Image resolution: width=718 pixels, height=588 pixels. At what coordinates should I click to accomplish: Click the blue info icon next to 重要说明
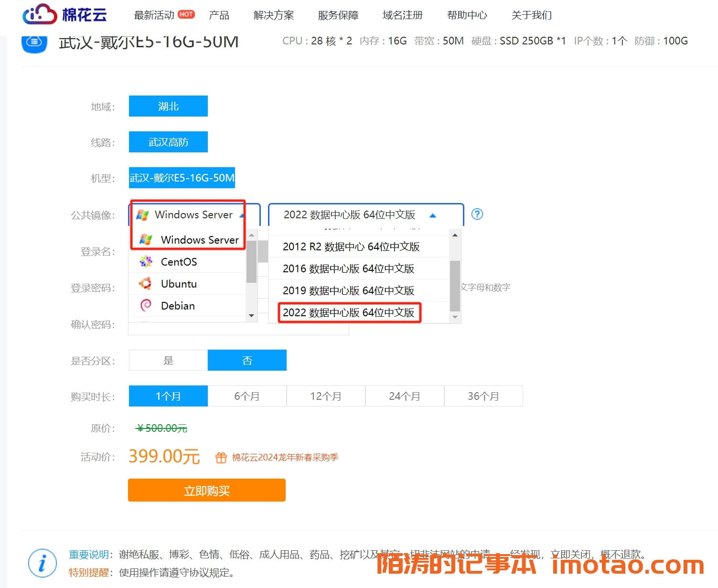pos(43,563)
